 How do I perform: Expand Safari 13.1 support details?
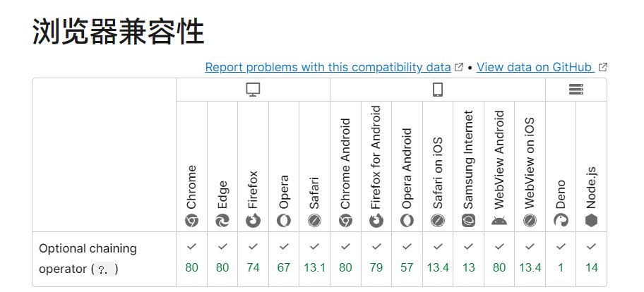pyautogui.click(x=314, y=258)
